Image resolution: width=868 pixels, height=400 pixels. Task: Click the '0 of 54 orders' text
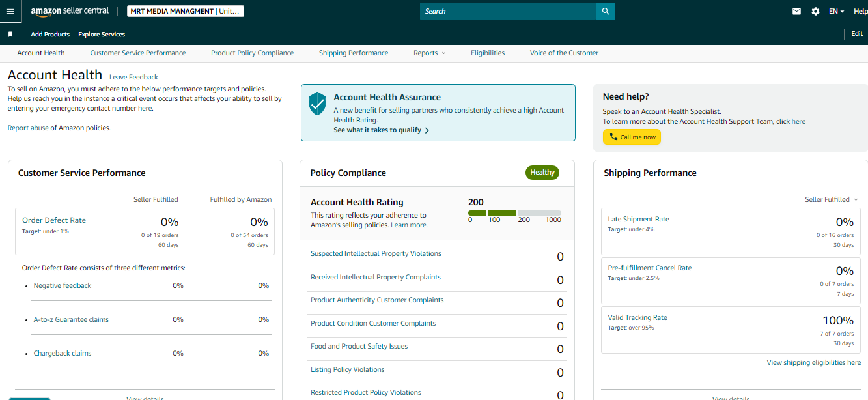click(x=249, y=235)
